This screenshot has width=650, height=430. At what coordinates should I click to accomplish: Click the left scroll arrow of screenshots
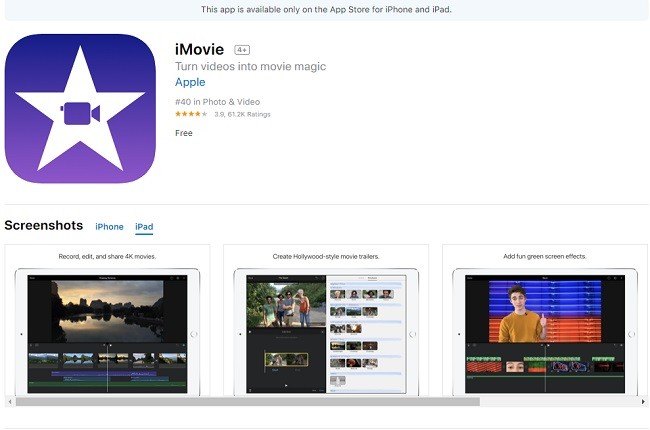tap(10, 402)
